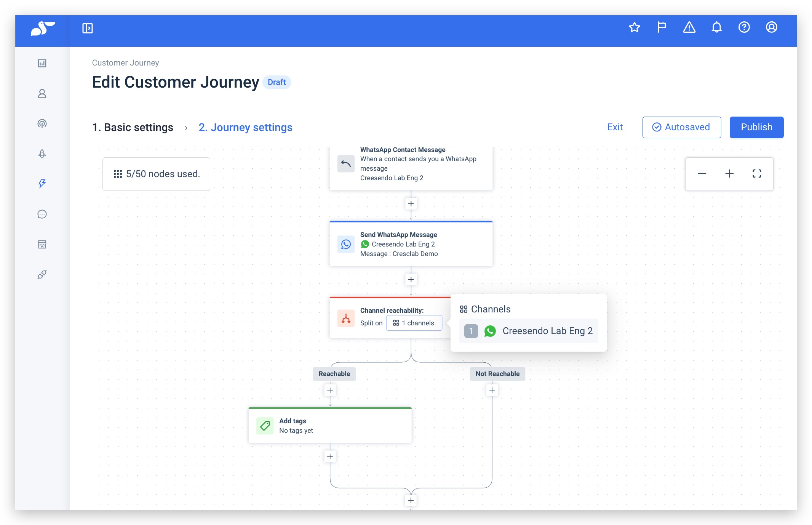
Task: Click the 5/50 nodes used indicator
Action: 156,174
